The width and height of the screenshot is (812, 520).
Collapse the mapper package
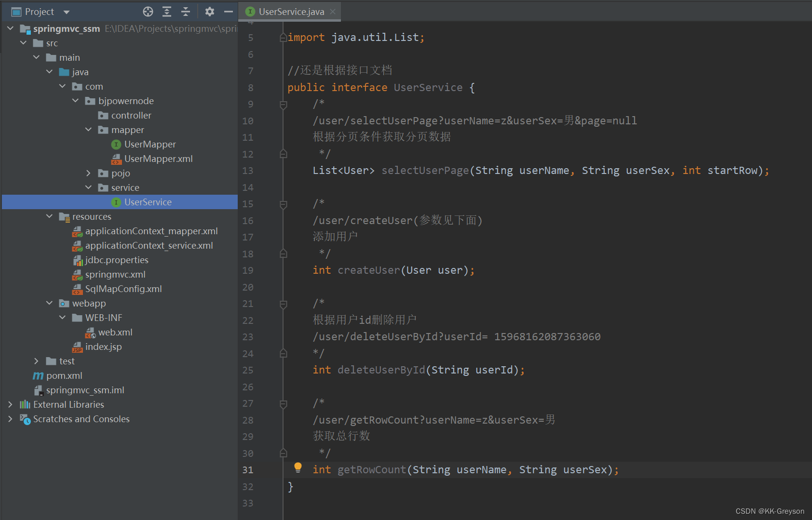click(x=88, y=130)
